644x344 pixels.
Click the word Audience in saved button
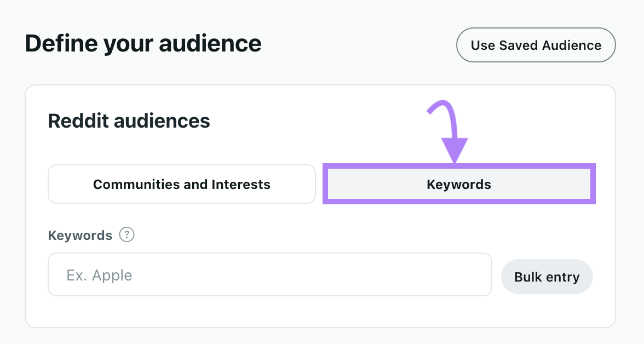(x=572, y=45)
